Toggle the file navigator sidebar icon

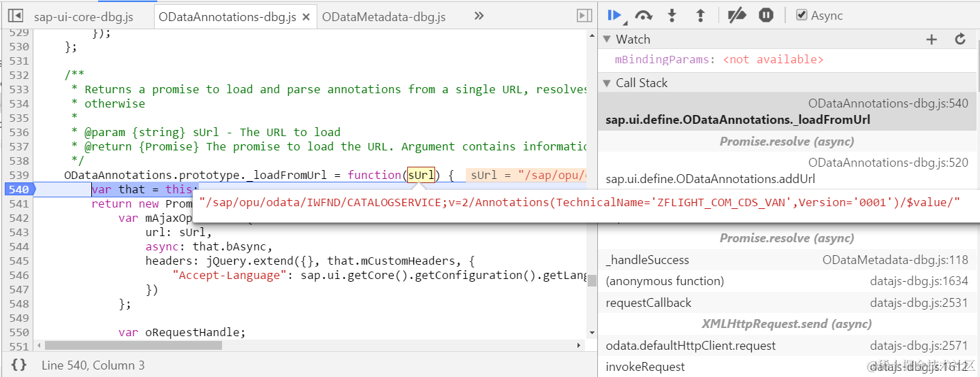[x=16, y=16]
